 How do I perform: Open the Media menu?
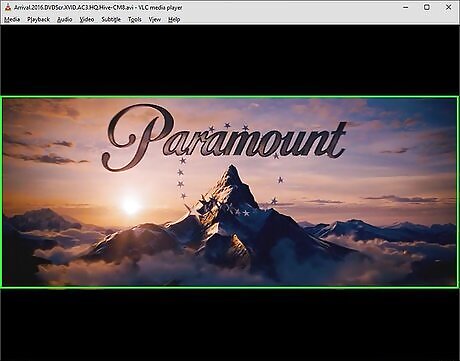[12, 20]
